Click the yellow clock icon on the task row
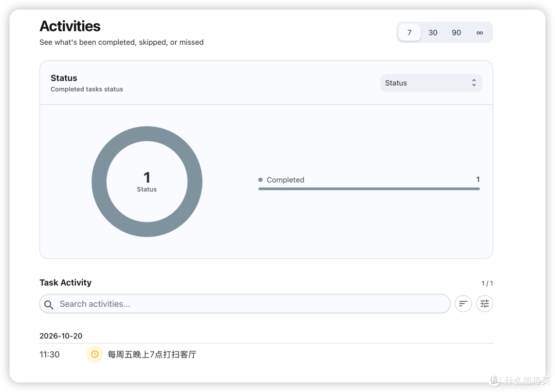Screen dimensions: 555x392 (95, 354)
